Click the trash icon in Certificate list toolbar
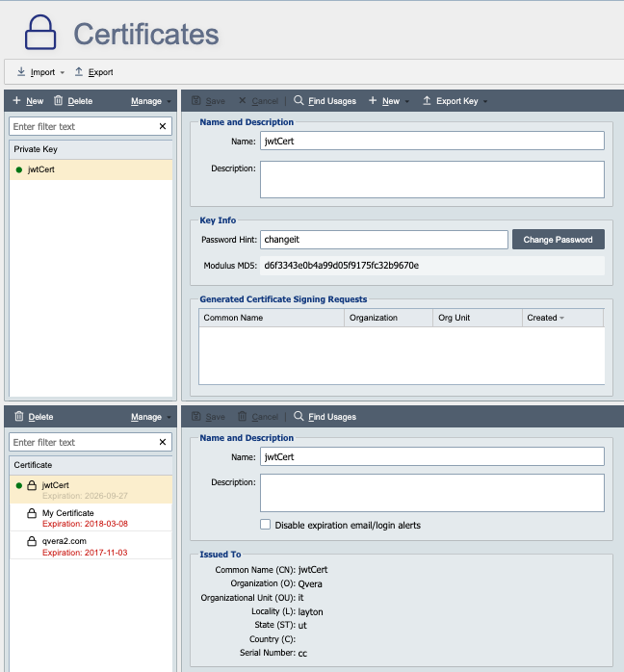624x672 pixels. tap(19, 416)
